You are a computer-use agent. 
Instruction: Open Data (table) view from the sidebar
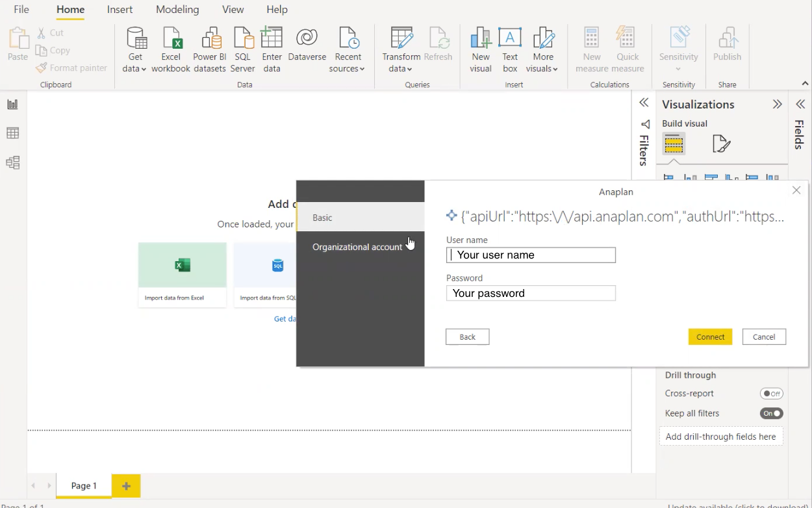13,133
